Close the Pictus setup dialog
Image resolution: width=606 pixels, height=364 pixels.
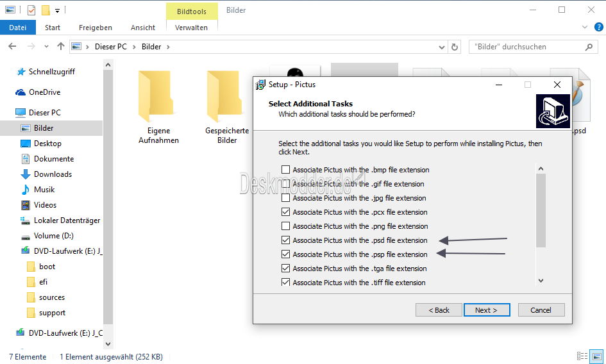coord(557,85)
